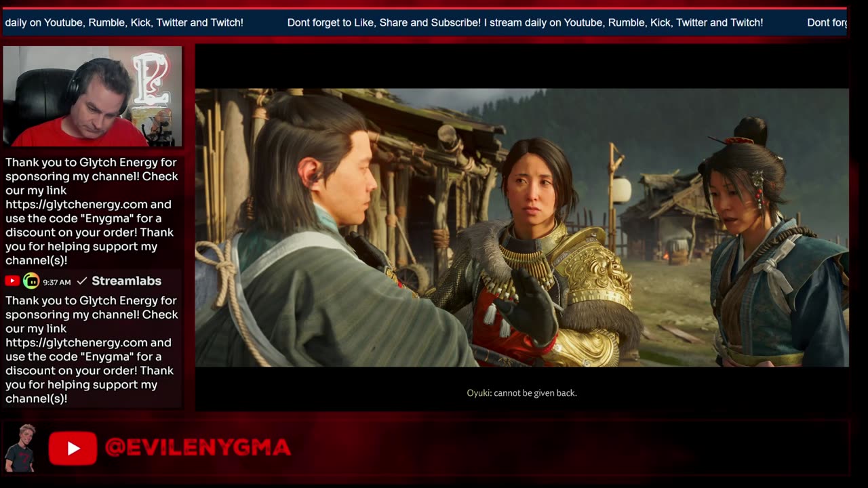This screenshot has width=868, height=488.
Task: Click the checkmark icon before the Streamlabs name
Action: (x=81, y=281)
